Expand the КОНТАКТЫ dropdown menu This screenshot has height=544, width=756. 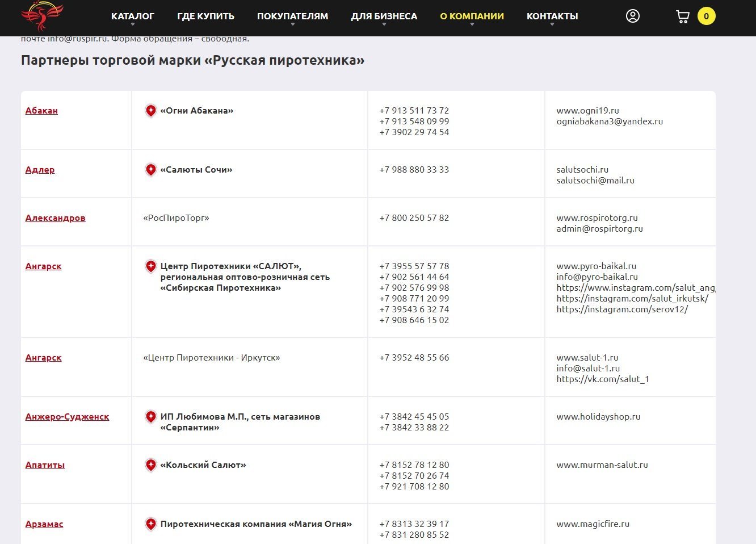552,16
